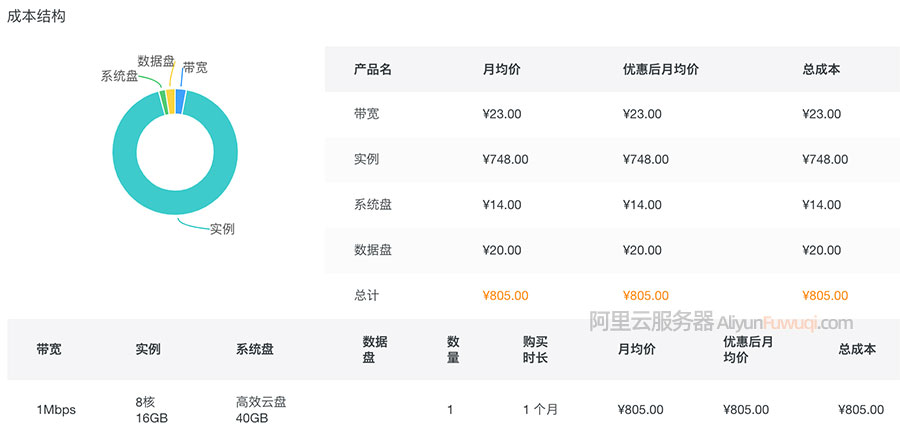
Task: Click the 产品名 column header
Action: tap(372, 69)
